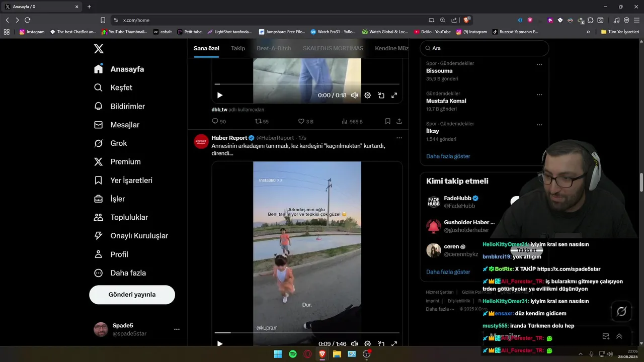Screen dimensions: 644x362
Task: Expand Daha fazla menu in sidebar
Action: pos(120,273)
